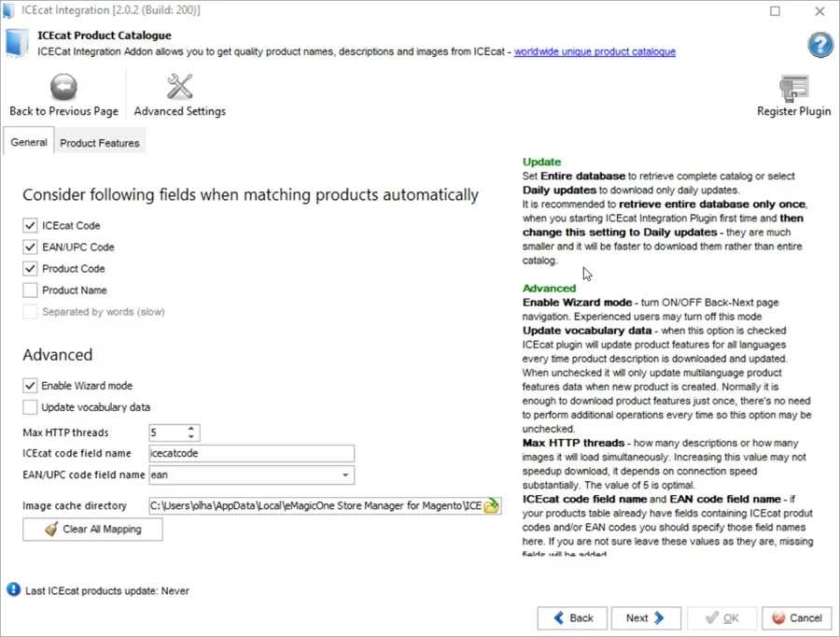
Task: Click the 'ICEcat Product Catalogue' header title
Action: click(x=105, y=35)
